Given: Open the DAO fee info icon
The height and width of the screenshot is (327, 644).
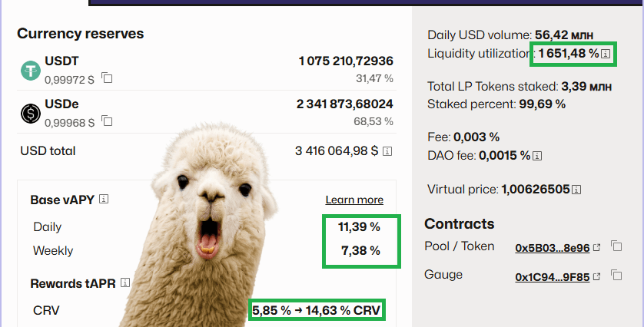Looking at the screenshot, I should click(537, 156).
